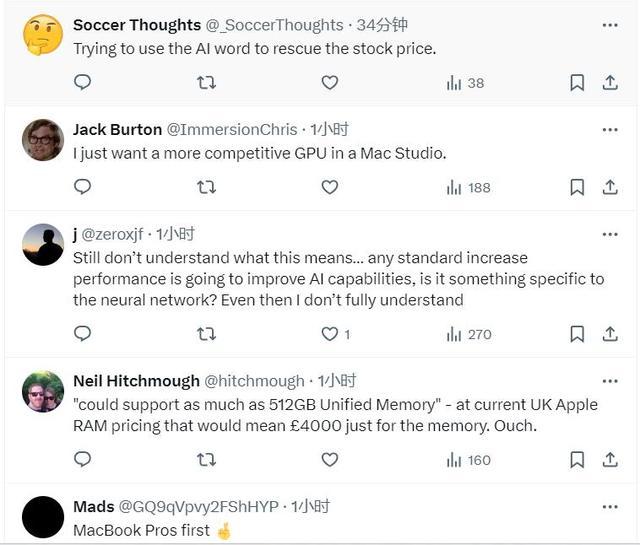Image resolution: width=640 pixels, height=545 pixels.
Task: Like Neil Hitchmough's tweet
Action: (x=329, y=460)
